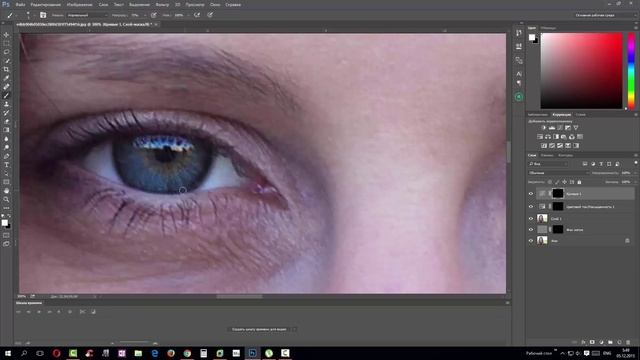The height and width of the screenshot is (360, 640).
Task: Add a Levels adjustment layer
Action: pos(552,128)
